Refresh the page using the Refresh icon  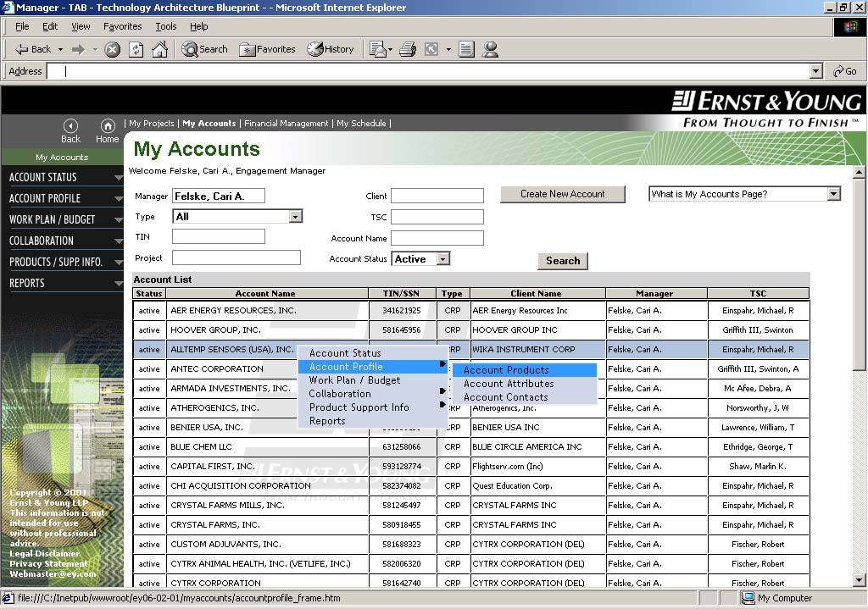click(136, 50)
